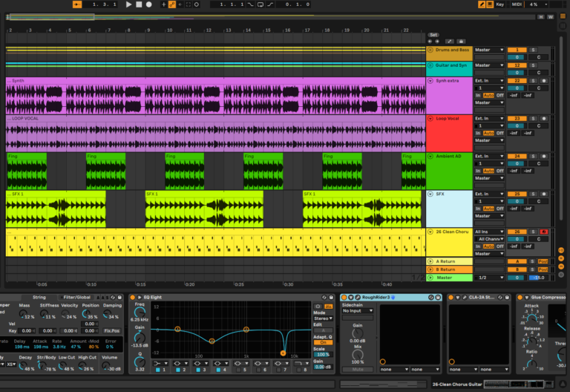Click the lock envelopes icon

[461, 42]
